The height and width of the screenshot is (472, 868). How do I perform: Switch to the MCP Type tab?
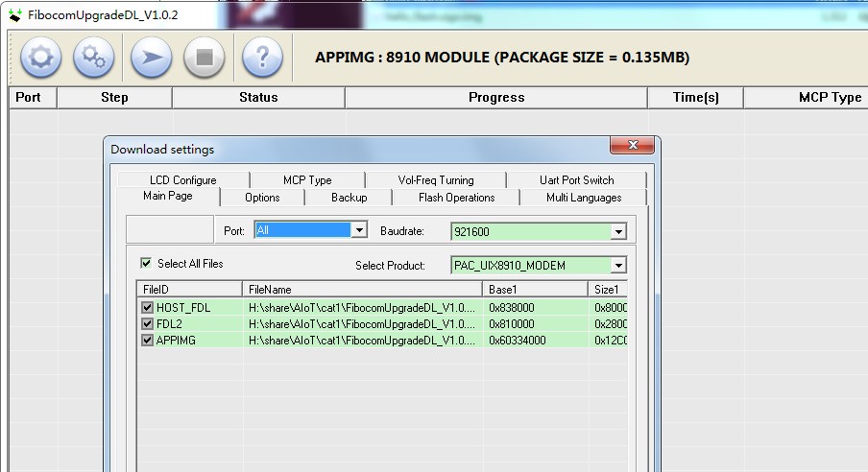point(307,179)
